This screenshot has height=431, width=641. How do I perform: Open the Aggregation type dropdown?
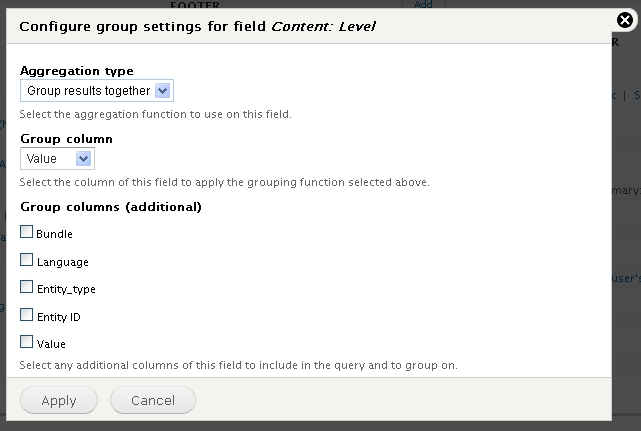[97, 90]
